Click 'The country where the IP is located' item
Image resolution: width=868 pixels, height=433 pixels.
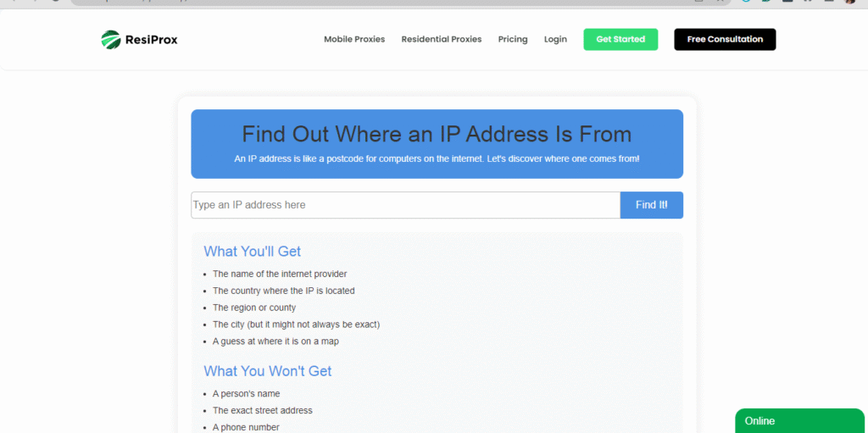pyautogui.click(x=283, y=291)
